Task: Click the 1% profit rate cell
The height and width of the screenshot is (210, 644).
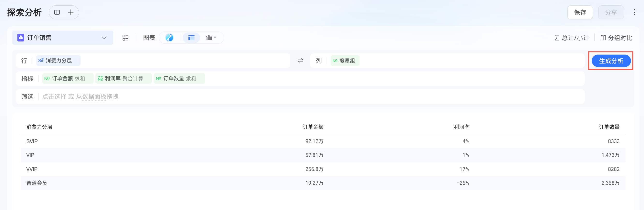Action: [x=466, y=155]
